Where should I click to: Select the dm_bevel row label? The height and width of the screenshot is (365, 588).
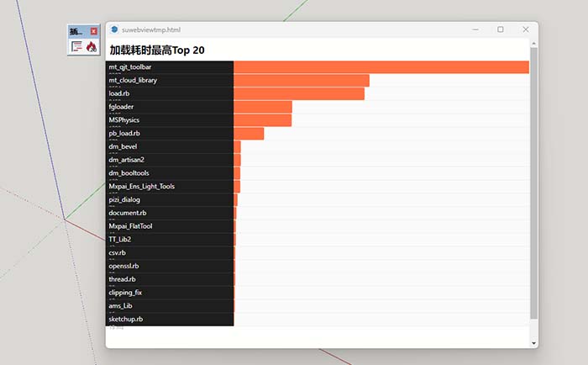click(123, 146)
